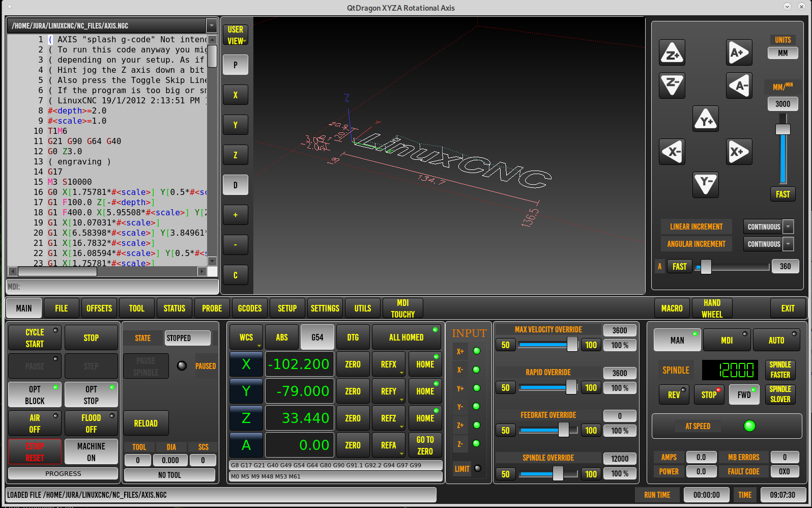Click RELOAD program button
Viewport: 812px width, 508px height.
(146, 424)
